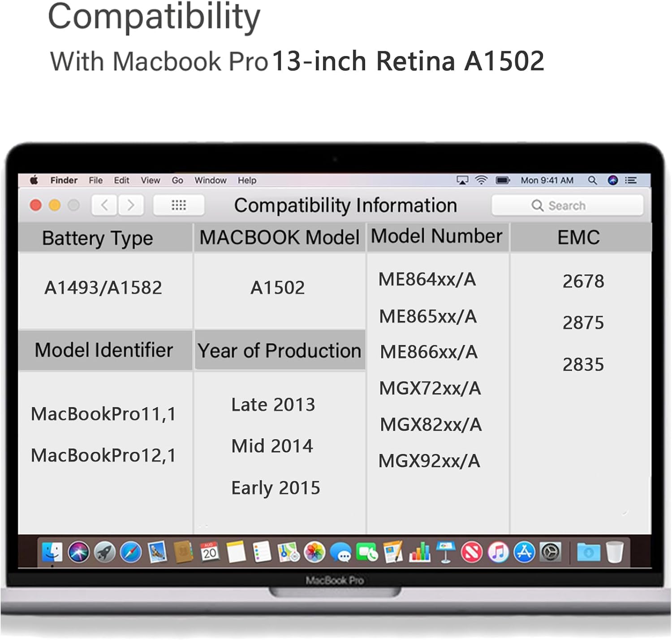The width and height of the screenshot is (672, 640).
Task: Click the AirPlay display icon in menu bar
Action: (462, 180)
